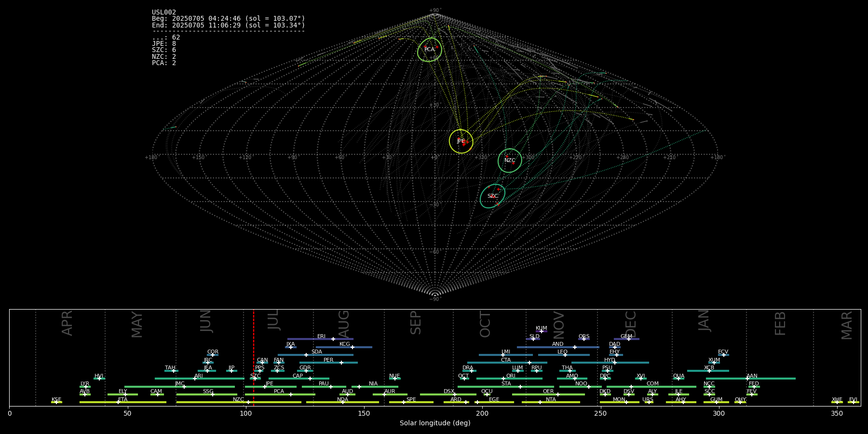Click the GEM shower bar in timeline

point(626,339)
